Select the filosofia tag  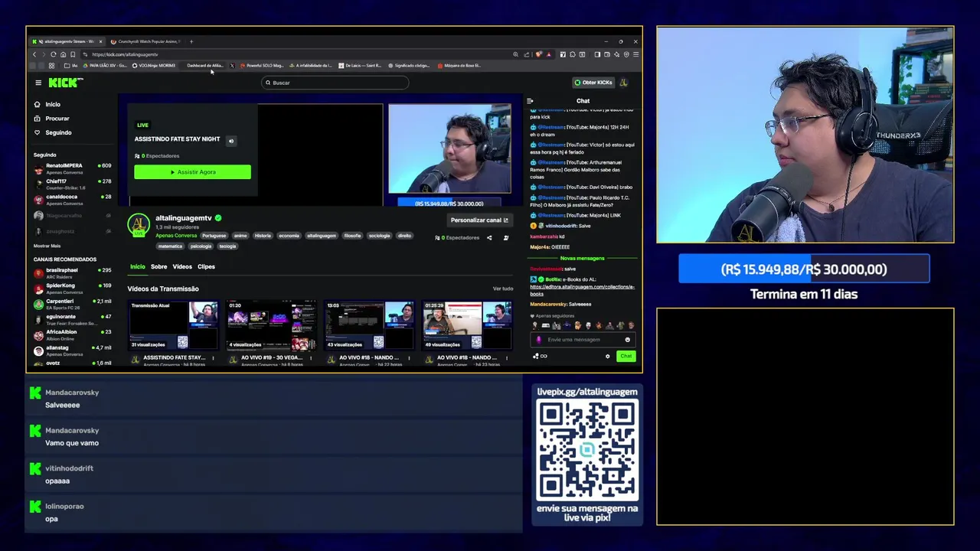pyautogui.click(x=352, y=236)
